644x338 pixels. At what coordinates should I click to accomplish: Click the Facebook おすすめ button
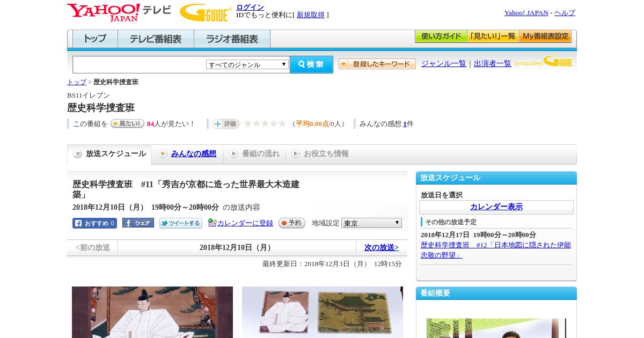point(94,223)
